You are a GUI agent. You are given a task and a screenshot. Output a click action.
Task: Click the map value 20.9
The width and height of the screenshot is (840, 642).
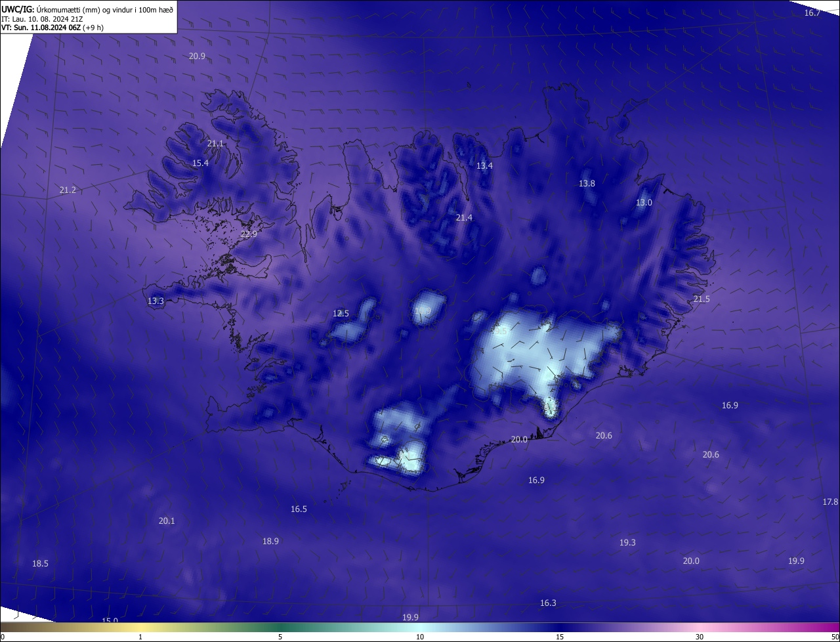[197, 56]
